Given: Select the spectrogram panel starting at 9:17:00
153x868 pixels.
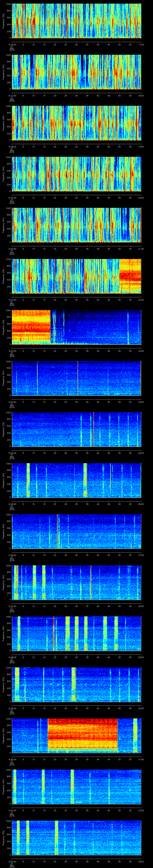Looking at the screenshot, I should point(76,72).
